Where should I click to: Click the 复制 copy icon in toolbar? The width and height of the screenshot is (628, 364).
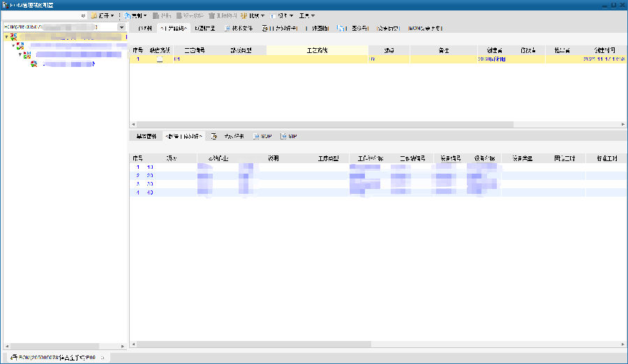coord(127,15)
